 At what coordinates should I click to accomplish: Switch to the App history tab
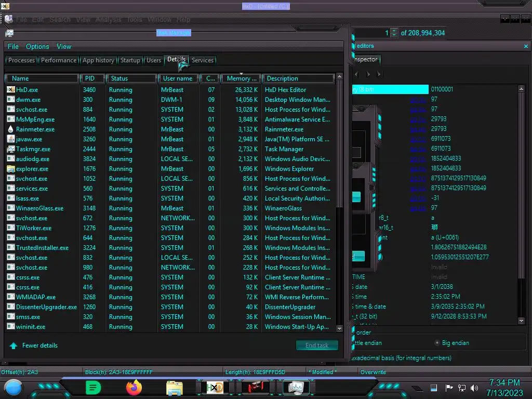[x=98, y=60]
